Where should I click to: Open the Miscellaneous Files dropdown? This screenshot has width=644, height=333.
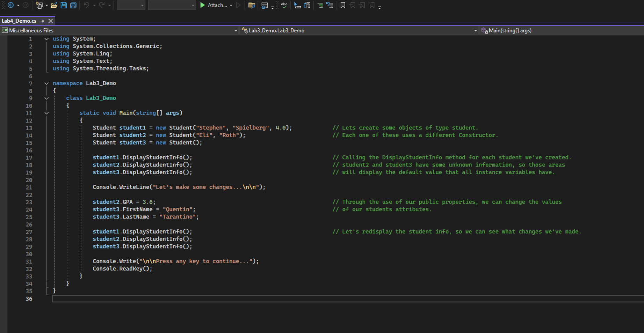click(x=235, y=30)
